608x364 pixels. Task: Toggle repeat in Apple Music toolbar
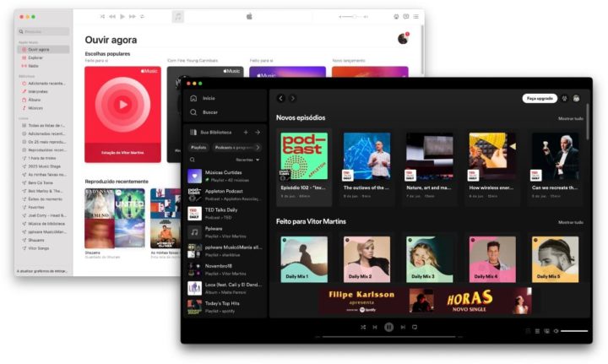point(143,17)
